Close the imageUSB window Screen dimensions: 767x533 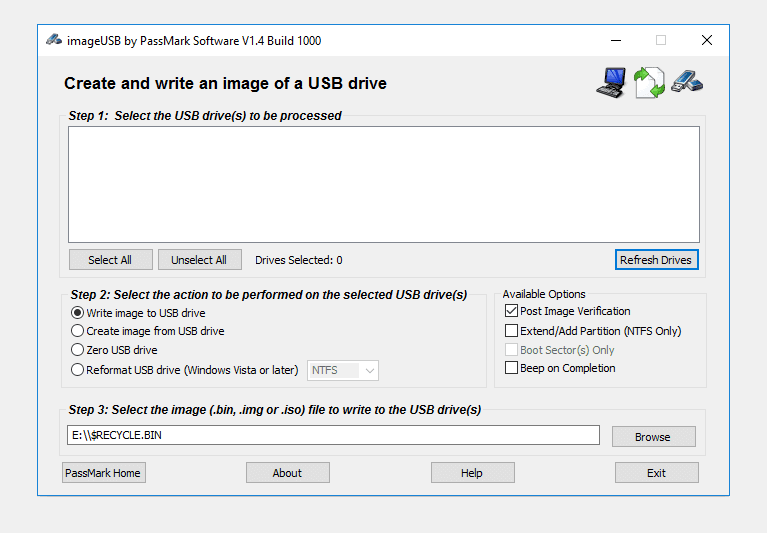point(707,40)
